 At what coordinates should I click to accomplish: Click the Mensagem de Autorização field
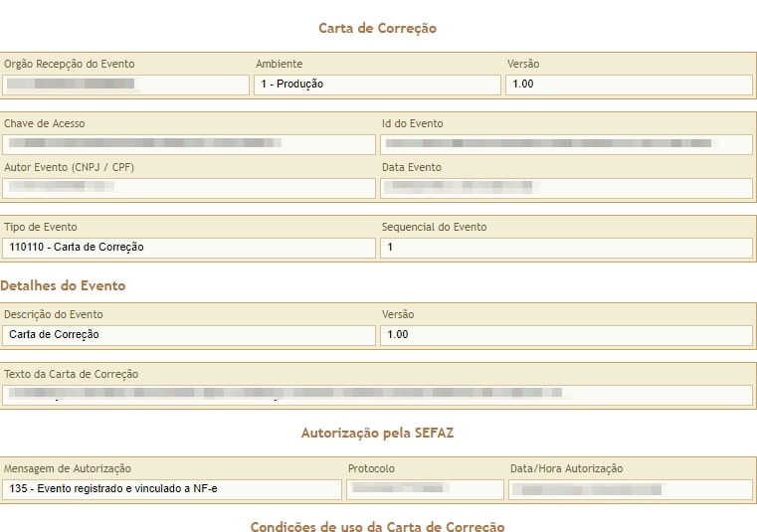point(172,489)
